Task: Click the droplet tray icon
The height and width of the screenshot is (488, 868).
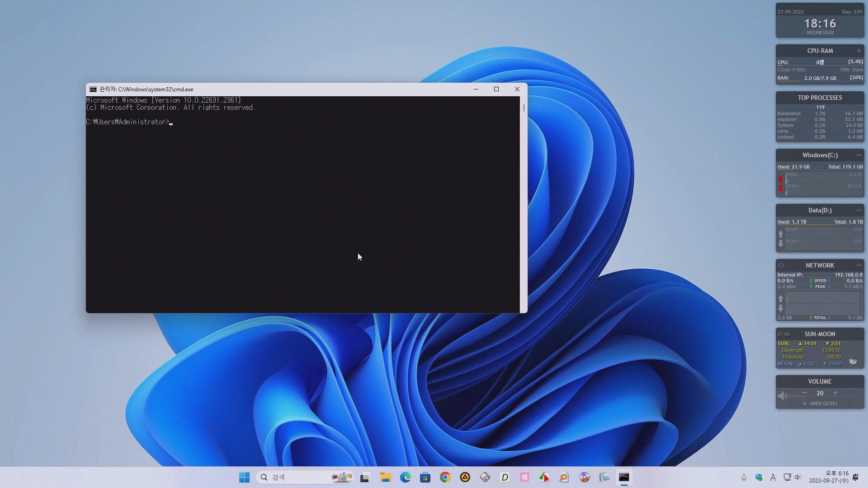Action: (x=744, y=477)
